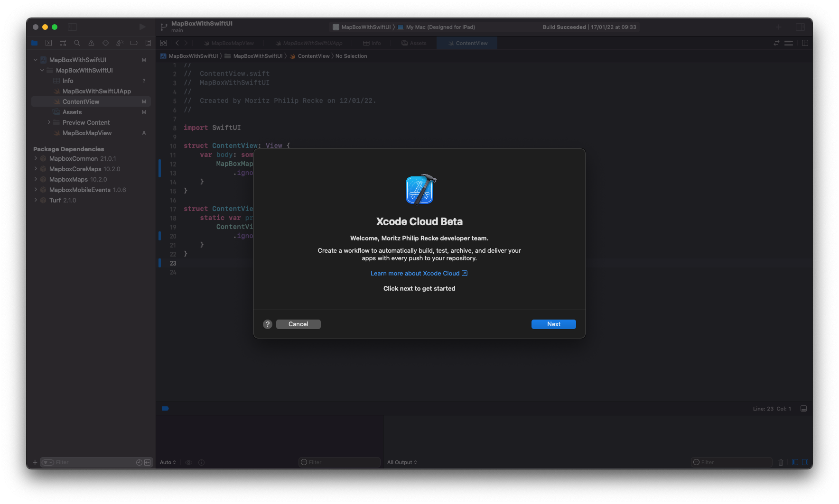The height and width of the screenshot is (504, 839).
Task: Open the editor options lines icon
Action: 789,43
